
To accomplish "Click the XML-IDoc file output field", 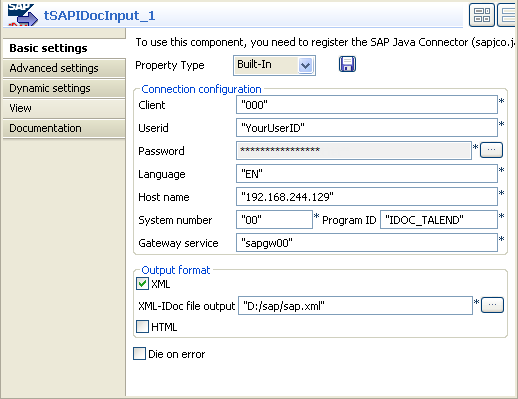I will point(355,306).
